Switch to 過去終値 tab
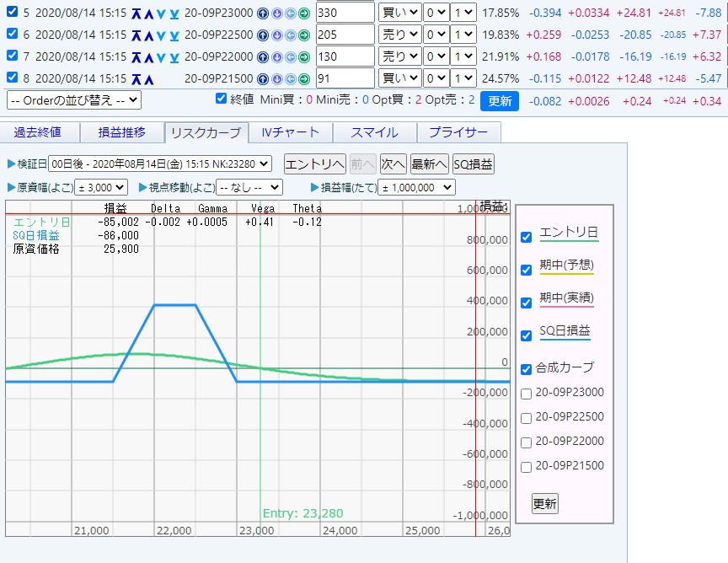The width and height of the screenshot is (728, 563). tap(38, 133)
